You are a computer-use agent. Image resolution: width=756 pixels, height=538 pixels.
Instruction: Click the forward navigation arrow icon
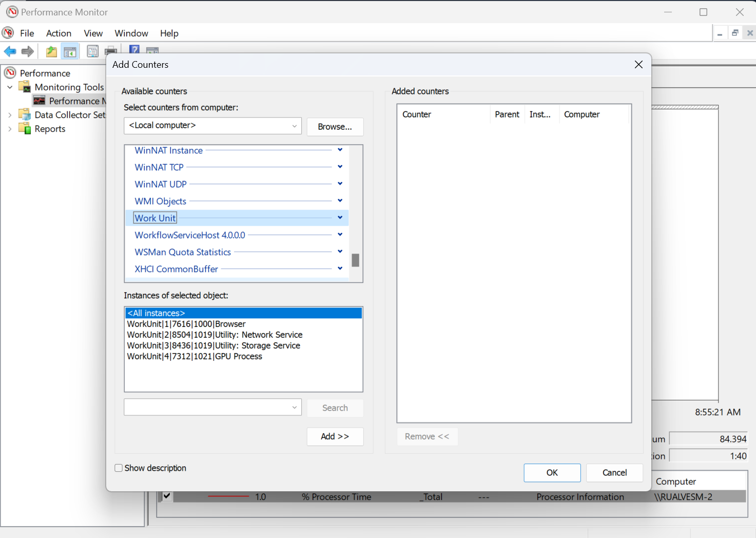pyautogui.click(x=28, y=51)
